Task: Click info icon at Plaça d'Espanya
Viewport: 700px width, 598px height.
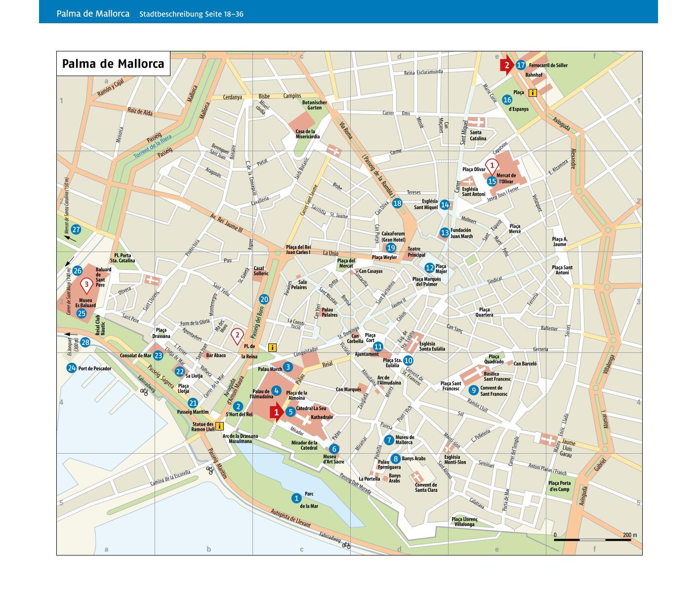Action: 532,92
